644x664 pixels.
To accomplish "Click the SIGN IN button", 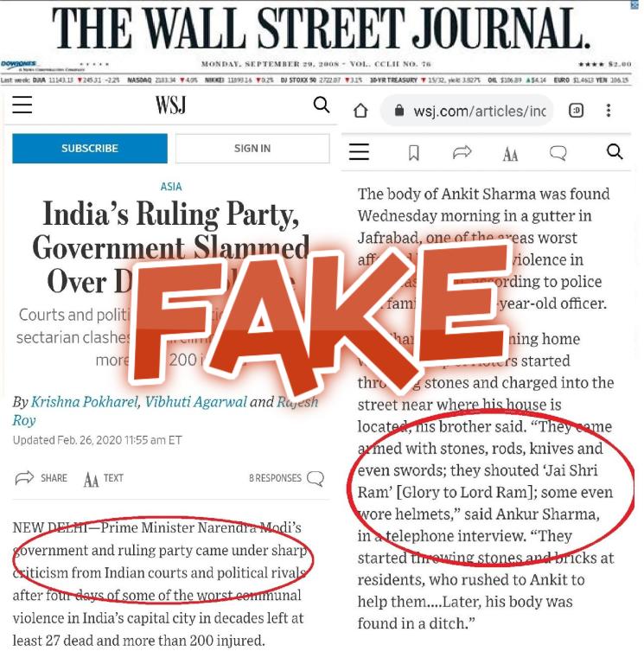I will click(252, 148).
